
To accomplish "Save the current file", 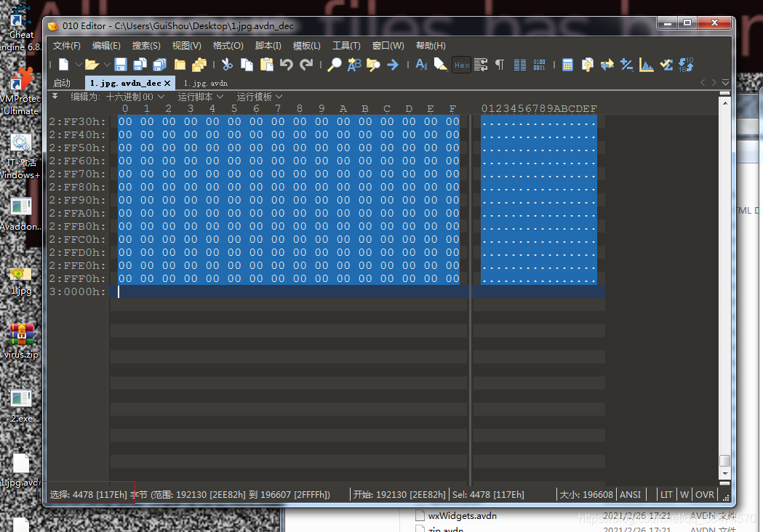I will (120, 64).
